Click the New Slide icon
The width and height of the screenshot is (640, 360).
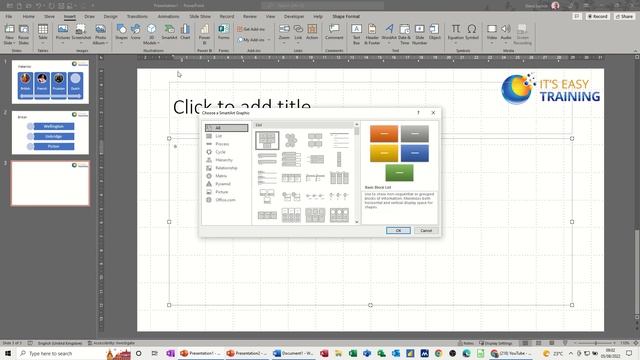pyautogui.click(x=9, y=29)
